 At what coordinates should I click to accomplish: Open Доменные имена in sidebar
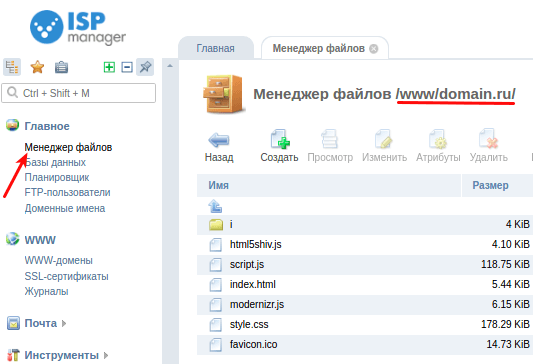point(65,208)
